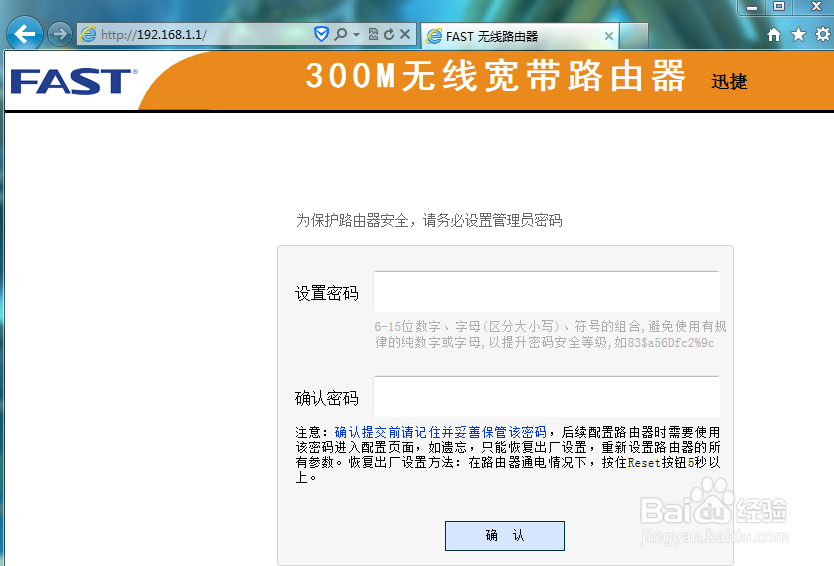Click the 为保护路由器安全 instruction text
This screenshot has height=566, width=834.
tap(429, 220)
